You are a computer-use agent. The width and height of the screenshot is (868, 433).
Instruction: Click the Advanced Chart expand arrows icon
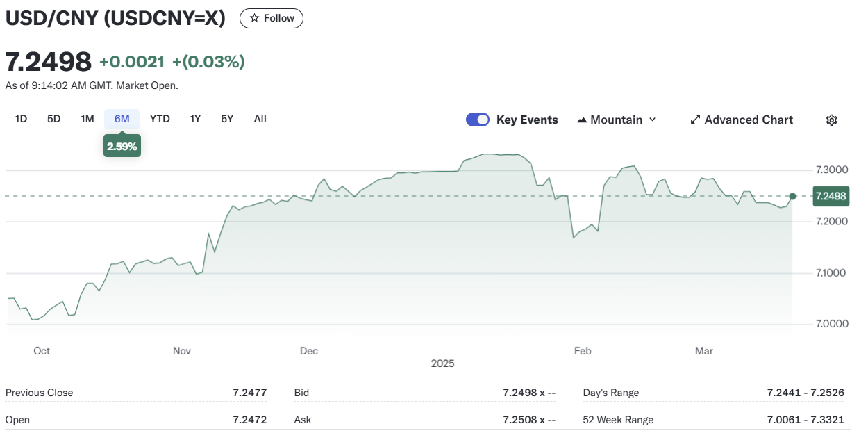point(694,120)
